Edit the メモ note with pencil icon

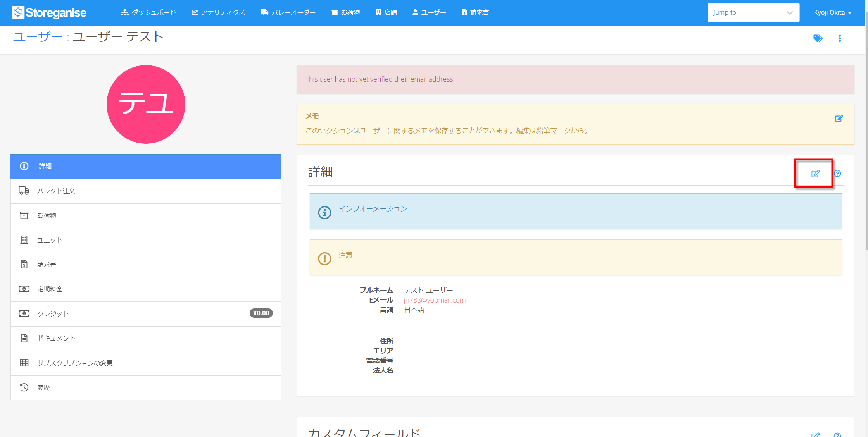839,118
